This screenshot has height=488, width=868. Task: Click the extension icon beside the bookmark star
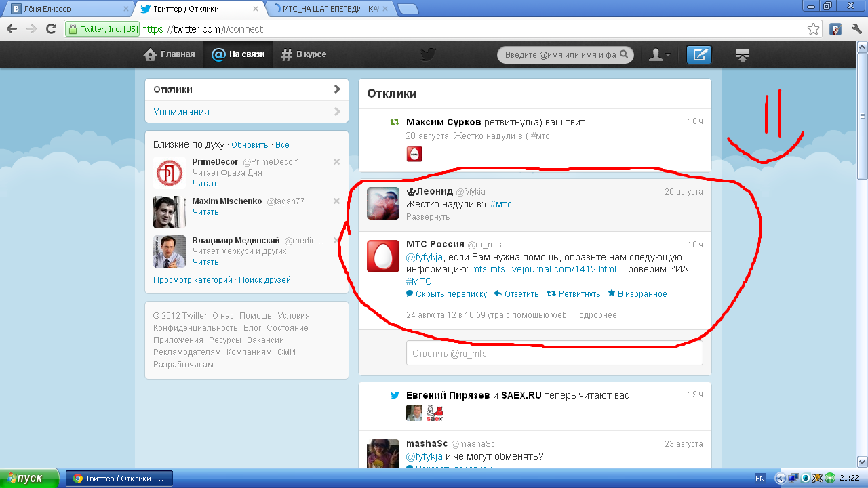(x=836, y=29)
